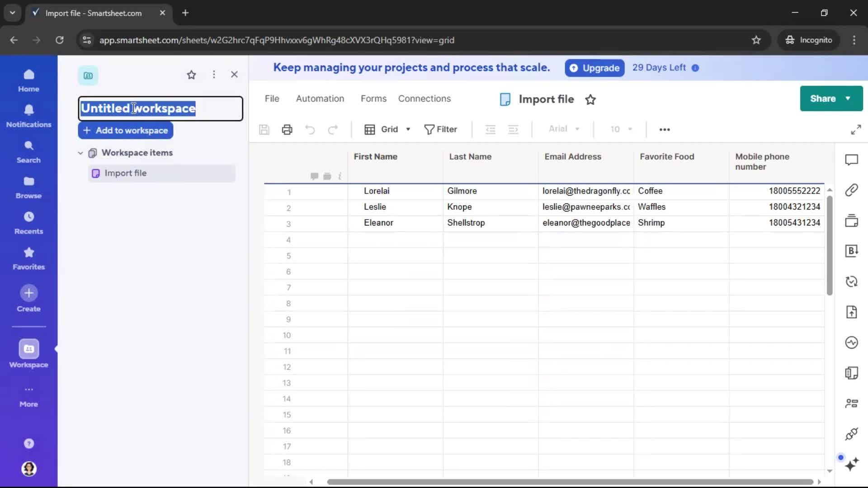Open the Update Requests panel

[x=852, y=282]
